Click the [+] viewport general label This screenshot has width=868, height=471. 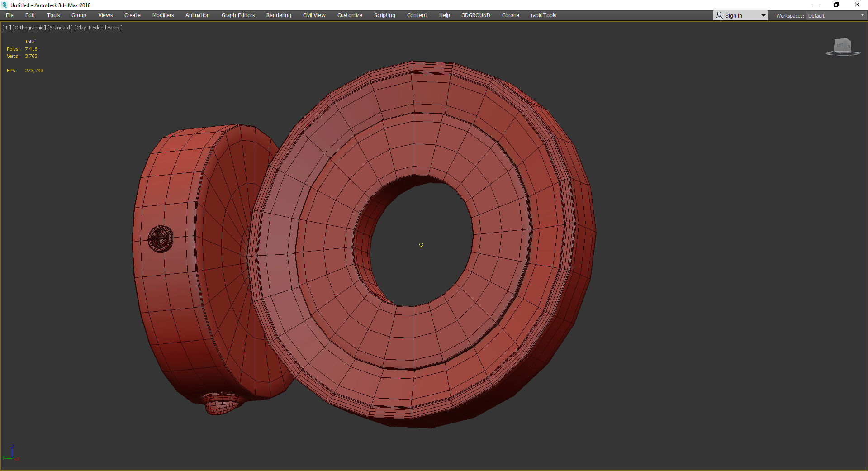tap(6, 28)
